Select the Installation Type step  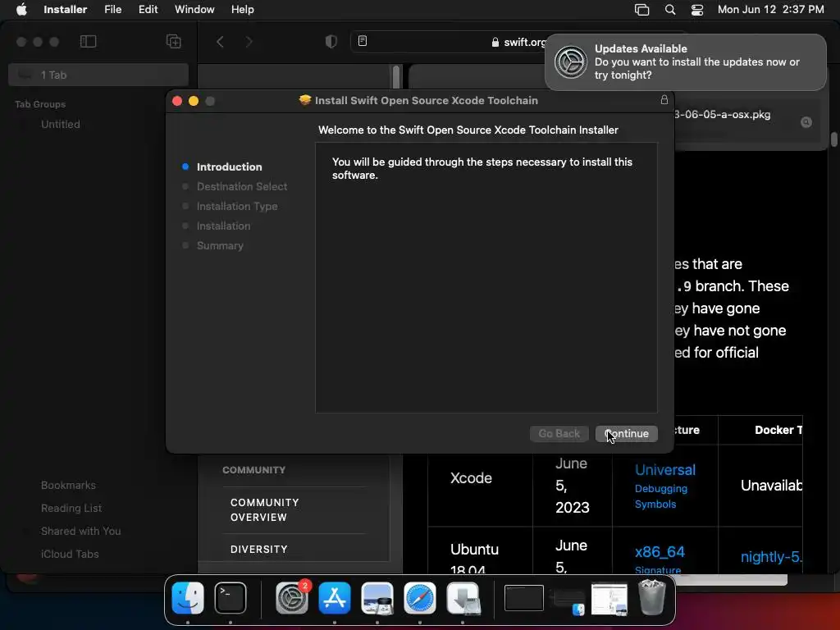click(x=237, y=206)
